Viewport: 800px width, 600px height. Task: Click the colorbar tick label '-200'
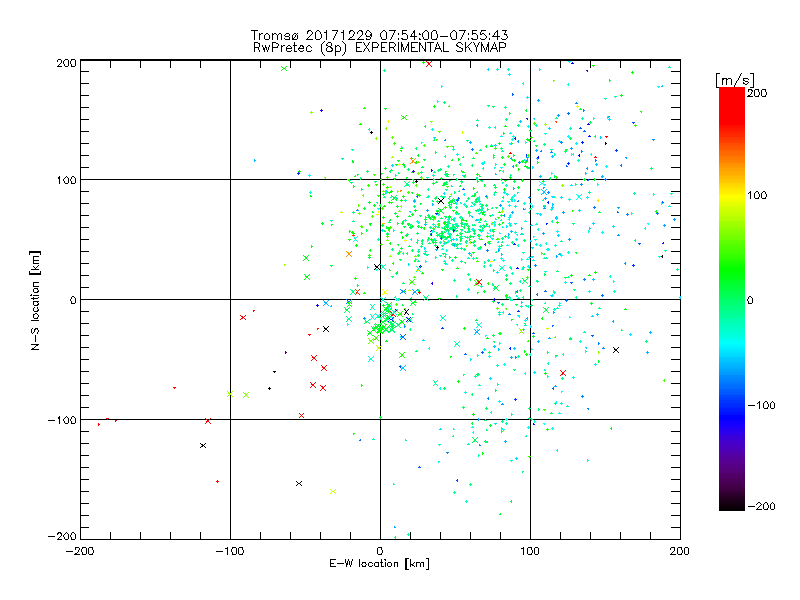click(761, 506)
